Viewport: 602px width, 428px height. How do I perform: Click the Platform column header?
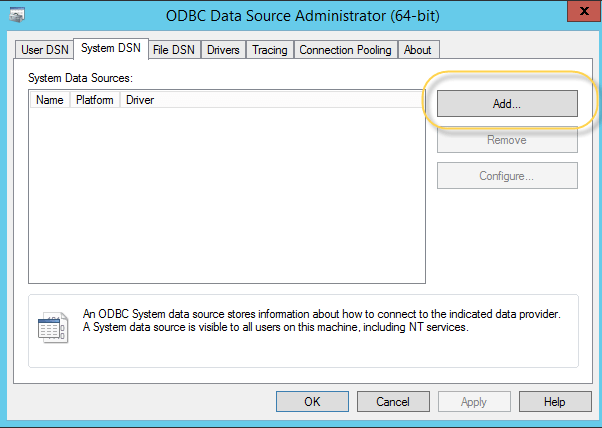94,100
